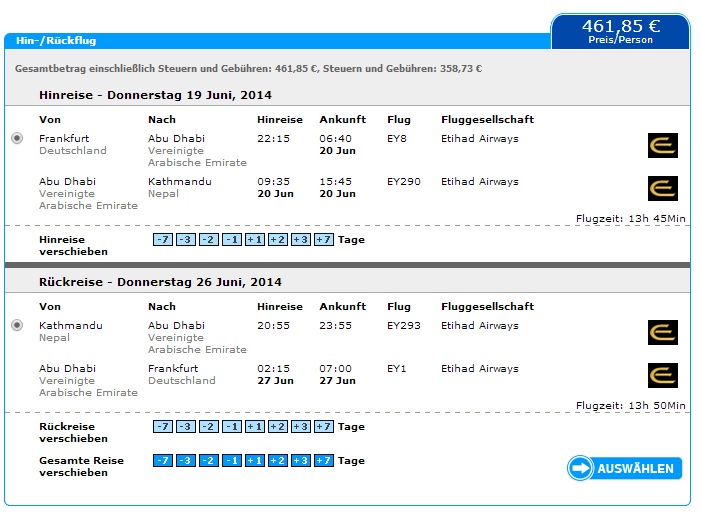
Task: Shift Hinreise by +7 days
Action: tap(324, 240)
